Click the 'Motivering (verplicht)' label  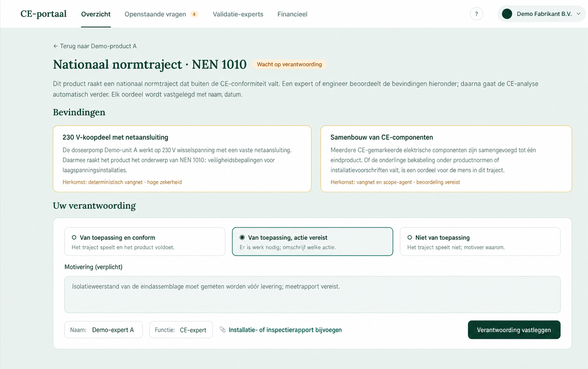pos(94,267)
